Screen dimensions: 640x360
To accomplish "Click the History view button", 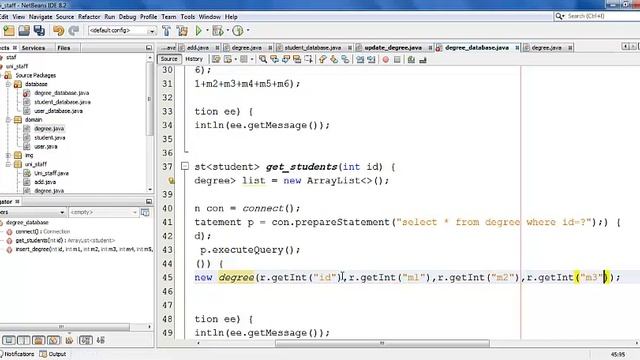I will 194,59.
